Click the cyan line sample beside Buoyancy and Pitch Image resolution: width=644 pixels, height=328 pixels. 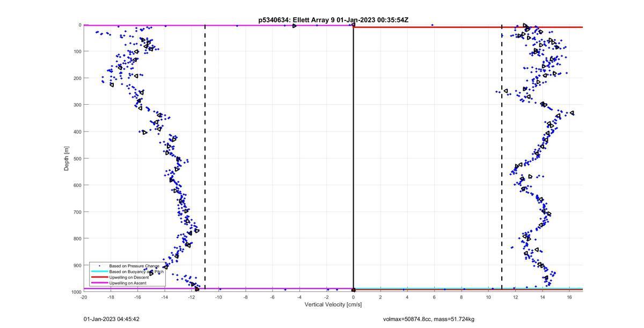99,272
